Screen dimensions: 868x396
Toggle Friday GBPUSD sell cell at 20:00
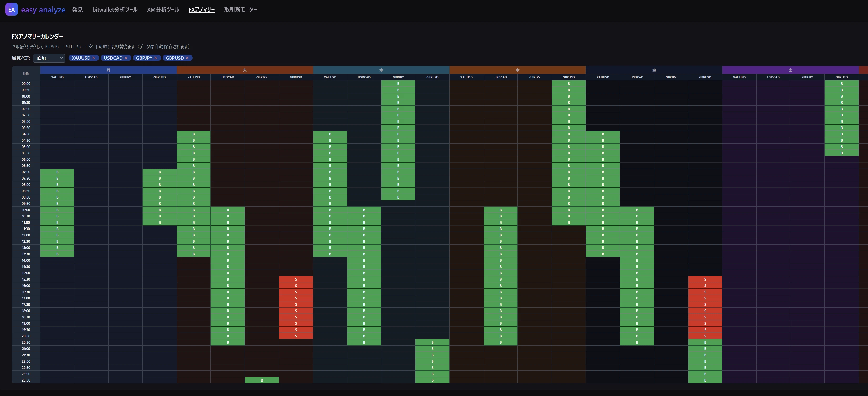pyautogui.click(x=705, y=336)
